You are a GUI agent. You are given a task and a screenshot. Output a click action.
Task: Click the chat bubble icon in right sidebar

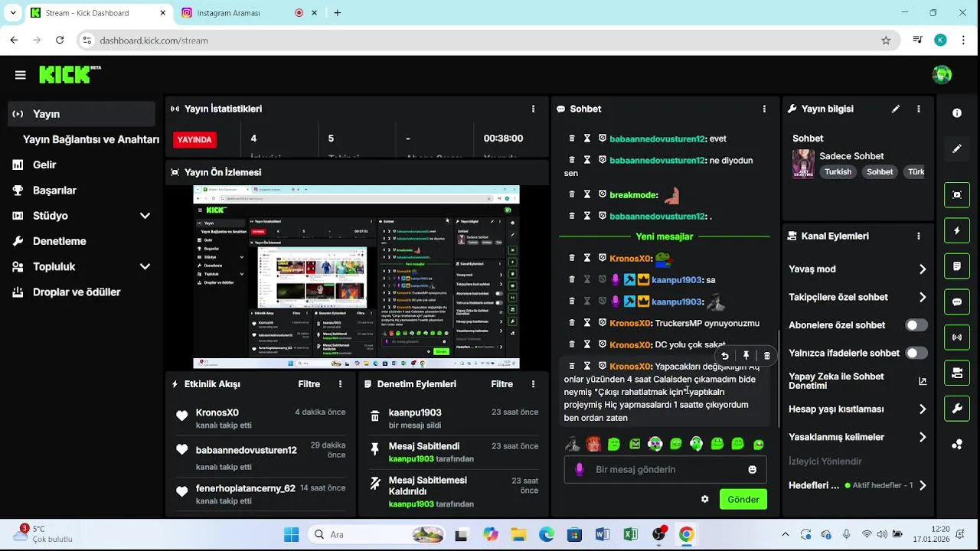pos(957,302)
